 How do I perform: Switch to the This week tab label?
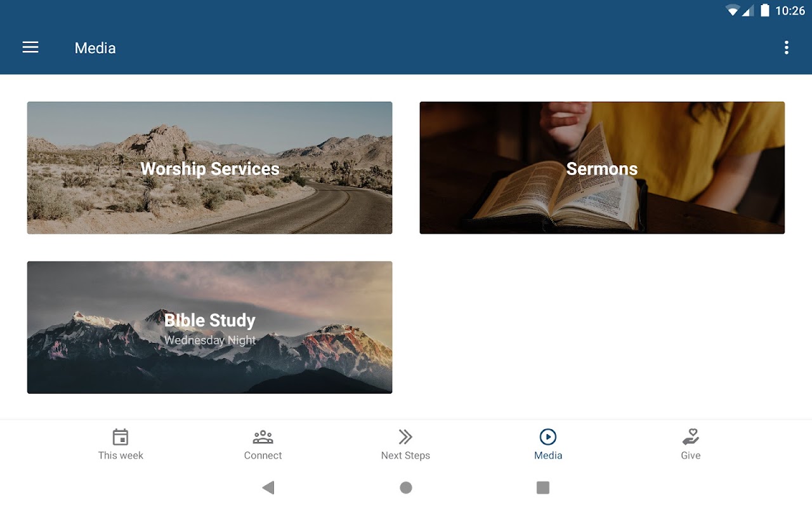click(121, 455)
